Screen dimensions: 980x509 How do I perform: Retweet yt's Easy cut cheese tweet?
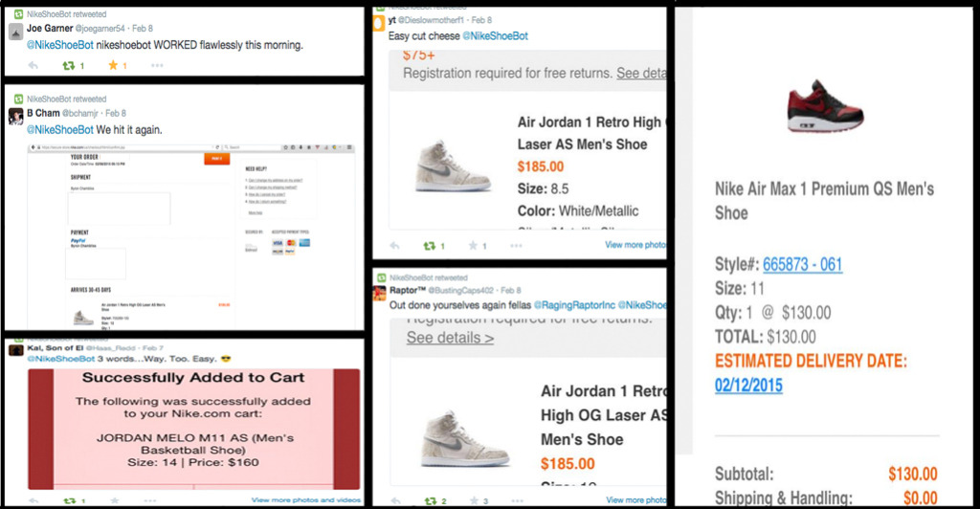point(430,246)
